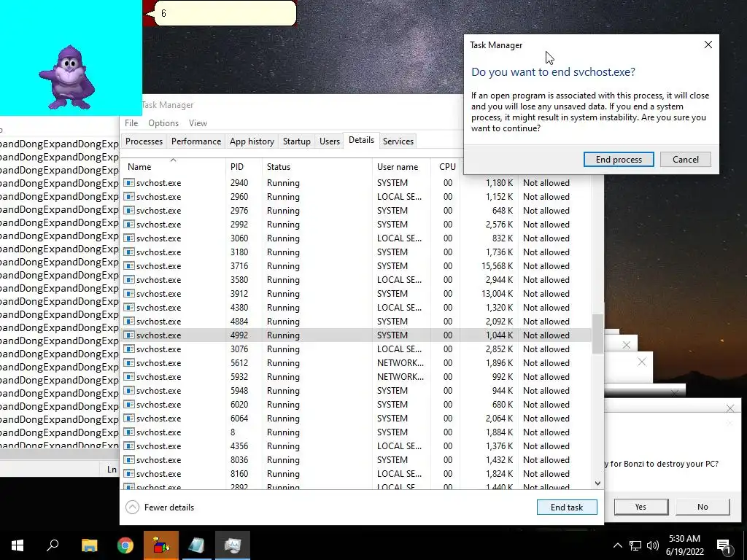
Task: Click process icon of PID 3180 row
Action: tap(128, 252)
